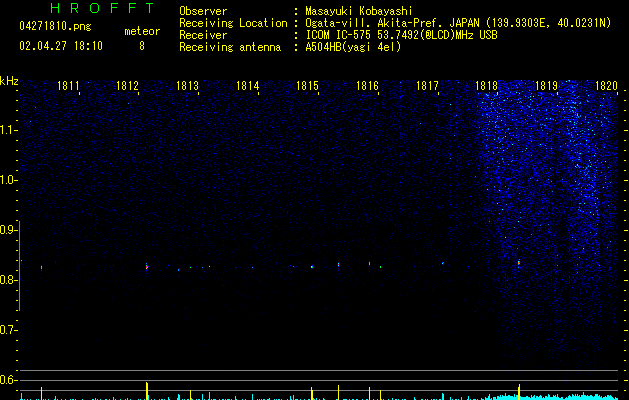Click the 1812 time axis label
Screen dimensions: 629x400
tap(127, 86)
